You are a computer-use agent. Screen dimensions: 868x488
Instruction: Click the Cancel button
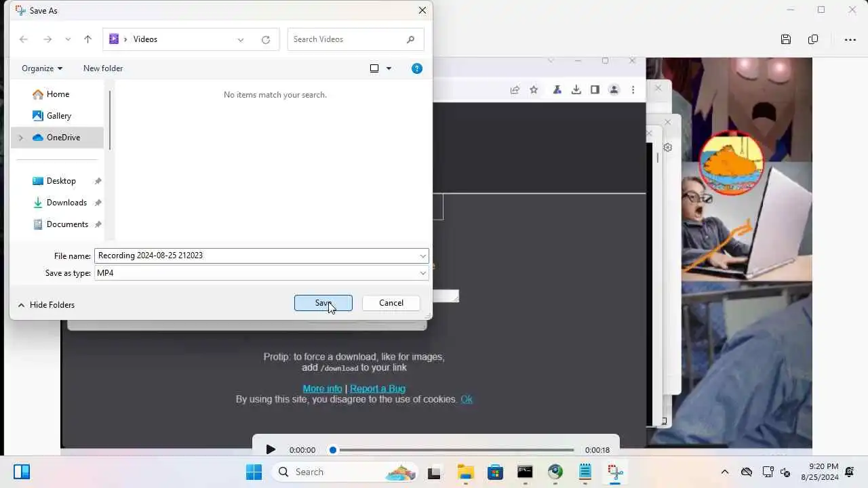click(x=391, y=303)
